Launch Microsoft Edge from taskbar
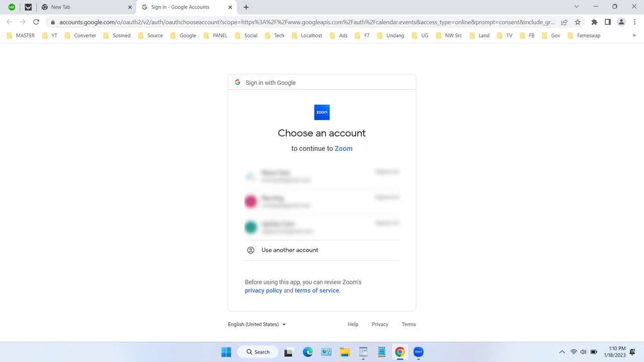This screenshot has height=362, width=644. (x=308, y=352)
